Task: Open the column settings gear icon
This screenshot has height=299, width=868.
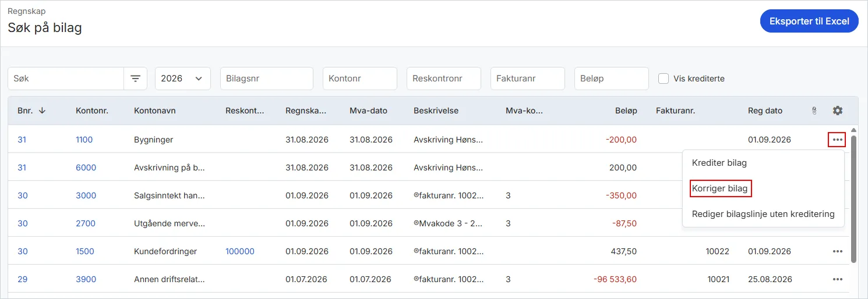Action: [838, 111]
